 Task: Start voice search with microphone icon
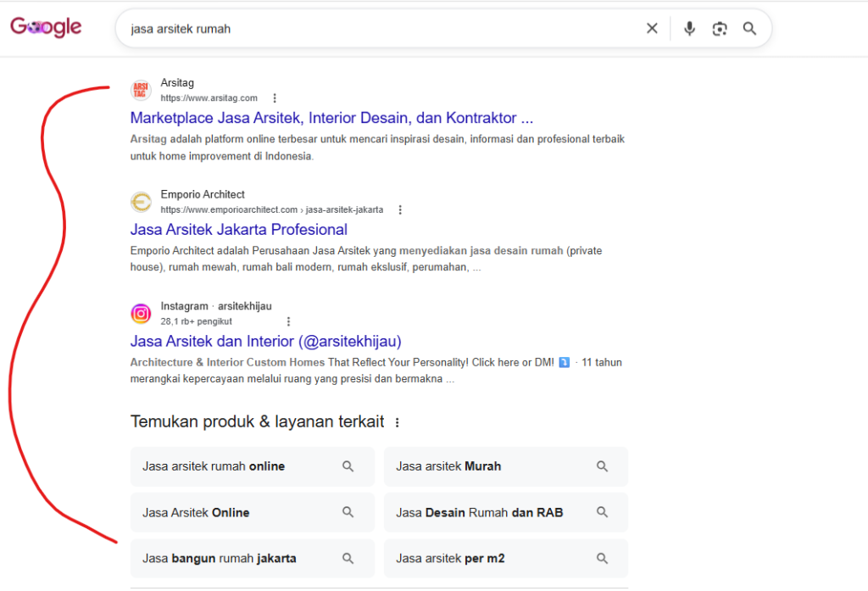pyautogui.click(x=689, y=28)
